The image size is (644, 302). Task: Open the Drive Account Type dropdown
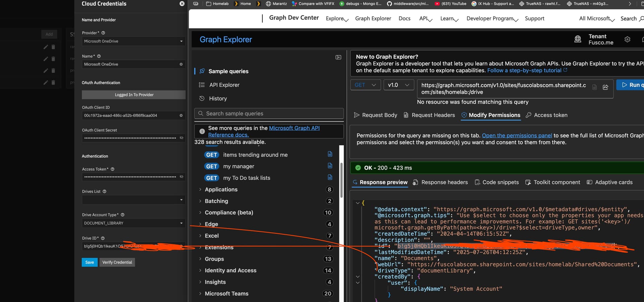point(133,223)
